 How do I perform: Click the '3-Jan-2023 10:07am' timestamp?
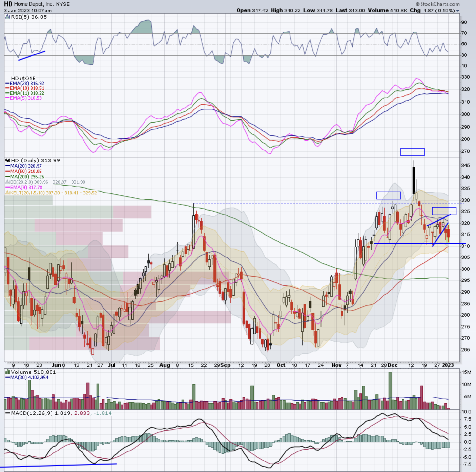28,11
